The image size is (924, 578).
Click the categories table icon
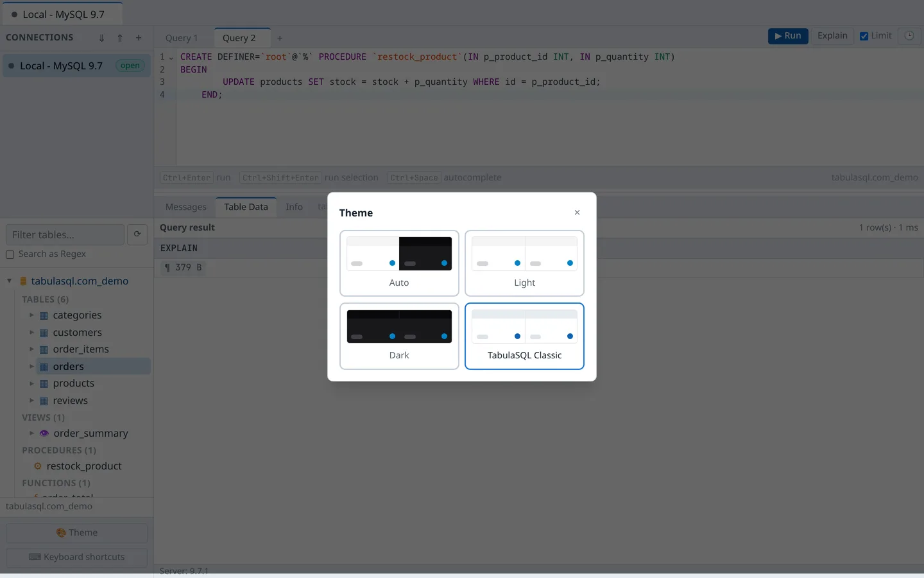pyautogui.click(x=44, y=315)
